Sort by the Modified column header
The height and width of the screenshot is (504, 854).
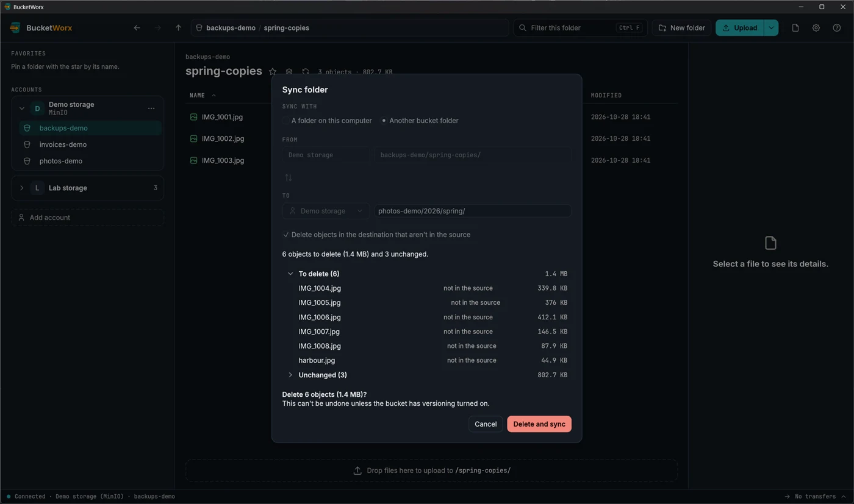pyautogui.click(x=606, y=95)
